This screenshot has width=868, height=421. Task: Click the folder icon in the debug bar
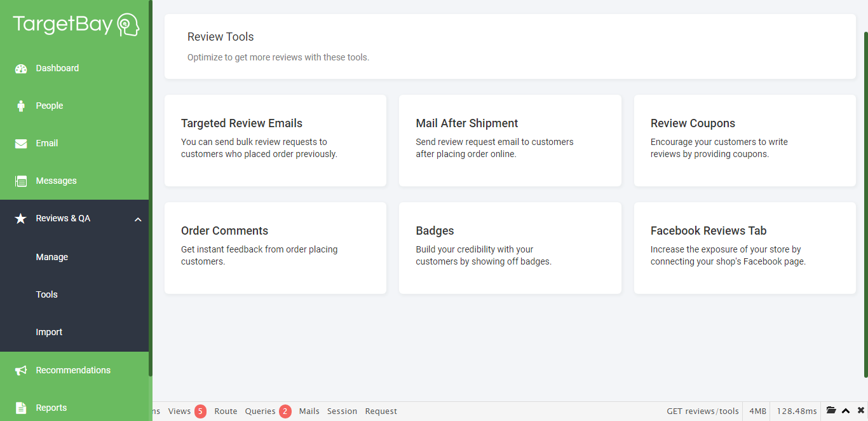tap(831, 411)
